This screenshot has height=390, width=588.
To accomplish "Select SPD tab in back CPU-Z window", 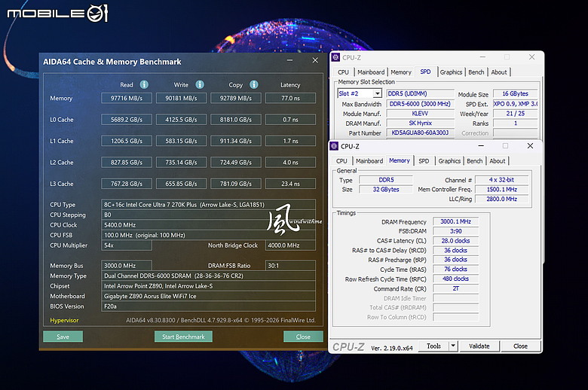I will point(425,72).
